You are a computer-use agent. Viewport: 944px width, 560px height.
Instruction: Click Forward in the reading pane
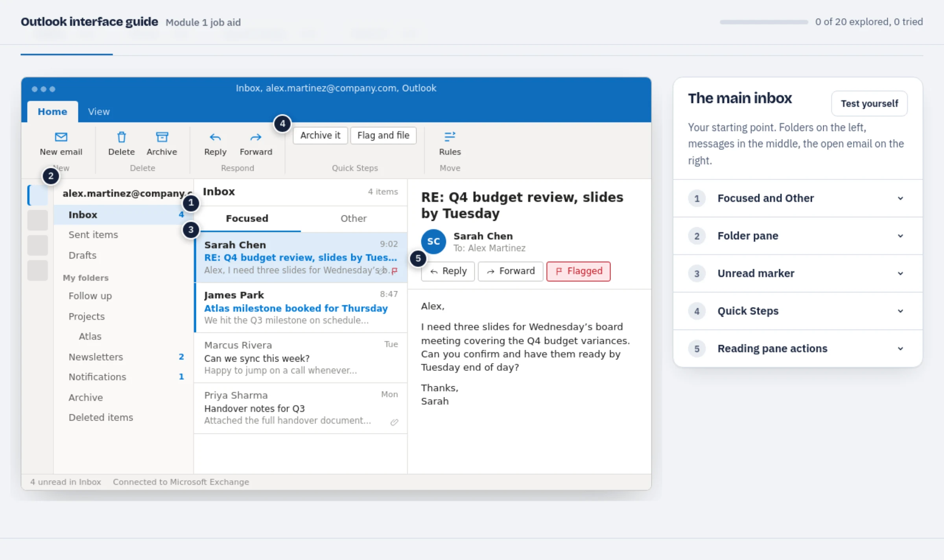[x=511, y=271]
